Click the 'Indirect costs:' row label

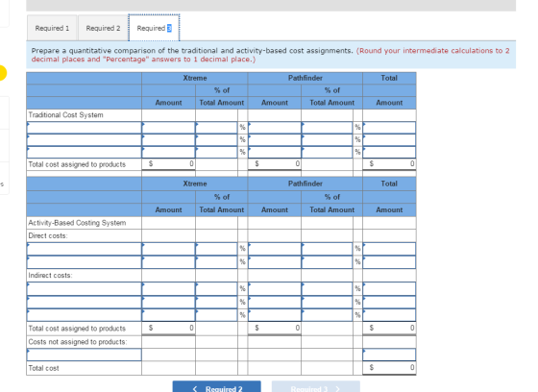tap(50, 276)
